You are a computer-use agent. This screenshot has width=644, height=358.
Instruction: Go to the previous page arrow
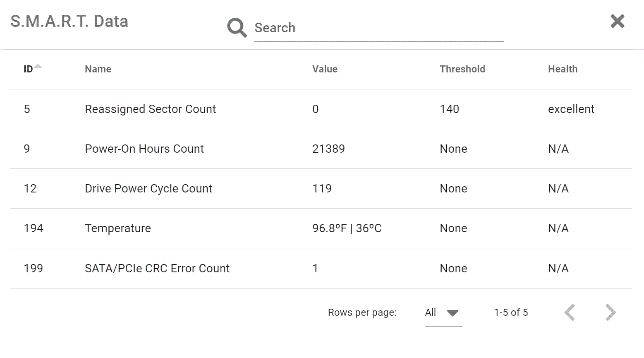(x=570, y=312)
